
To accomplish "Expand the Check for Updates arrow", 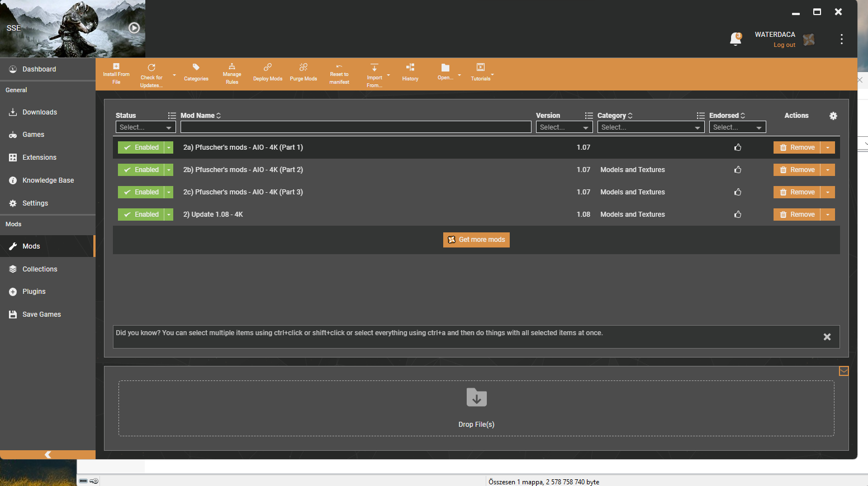I will [x=174, y=75].
